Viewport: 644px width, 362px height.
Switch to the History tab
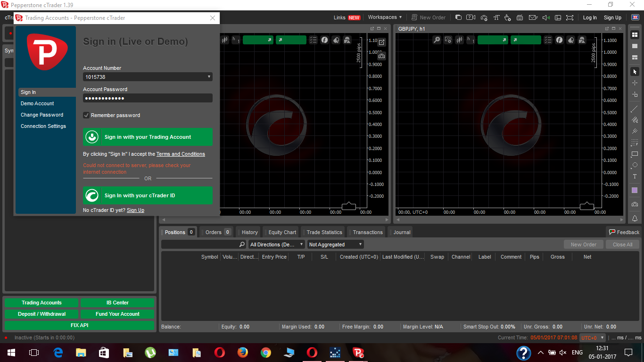click(x=248, y=232)
